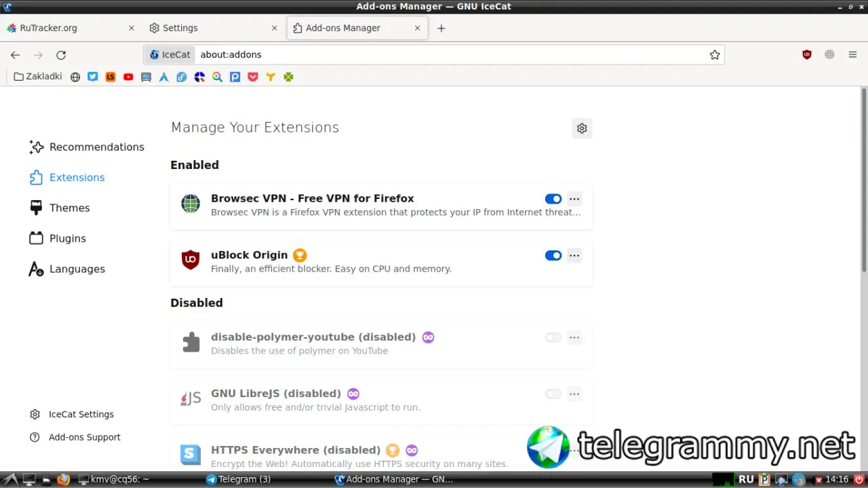
Task: Click the RU keyboard layout indicator
Action: tap(746, 479)
